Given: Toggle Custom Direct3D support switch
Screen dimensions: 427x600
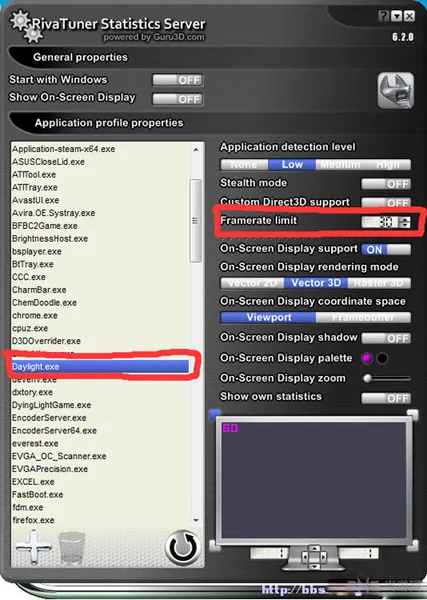Looking at the screenshot, I should (x=386, y=202).
